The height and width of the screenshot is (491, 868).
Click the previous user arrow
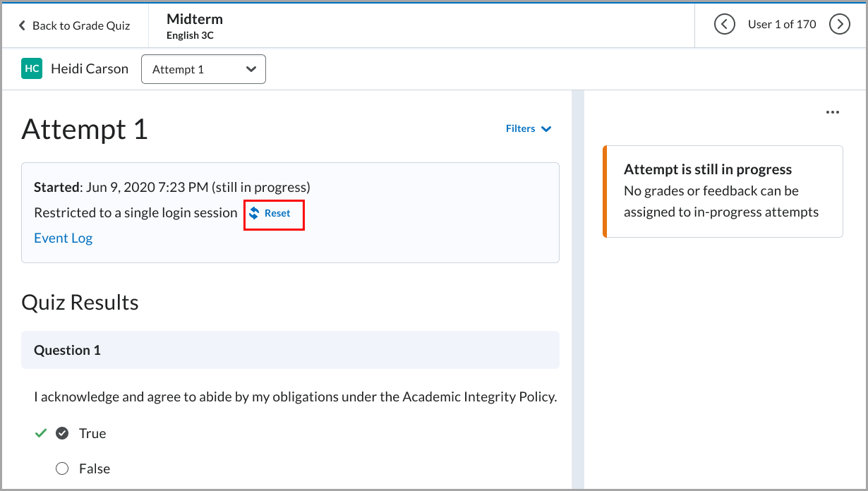pos(724,24)
